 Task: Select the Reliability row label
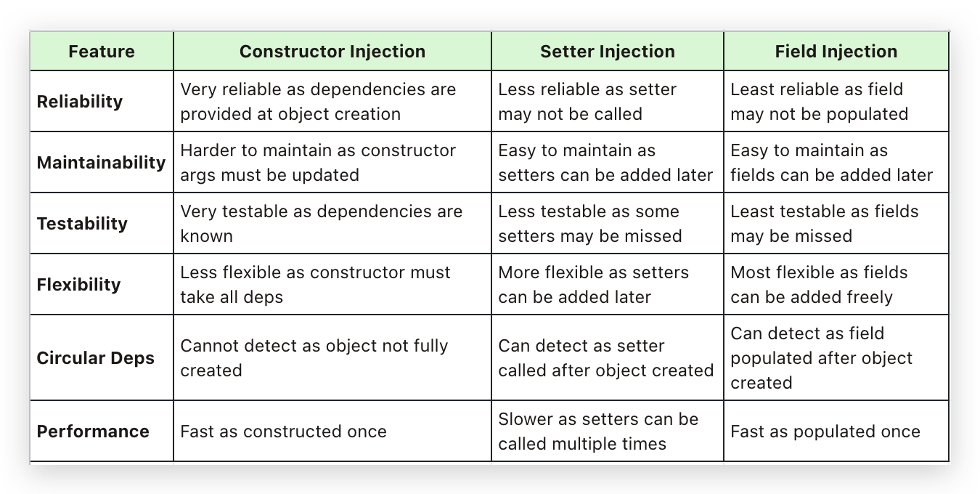click(80, 102)
